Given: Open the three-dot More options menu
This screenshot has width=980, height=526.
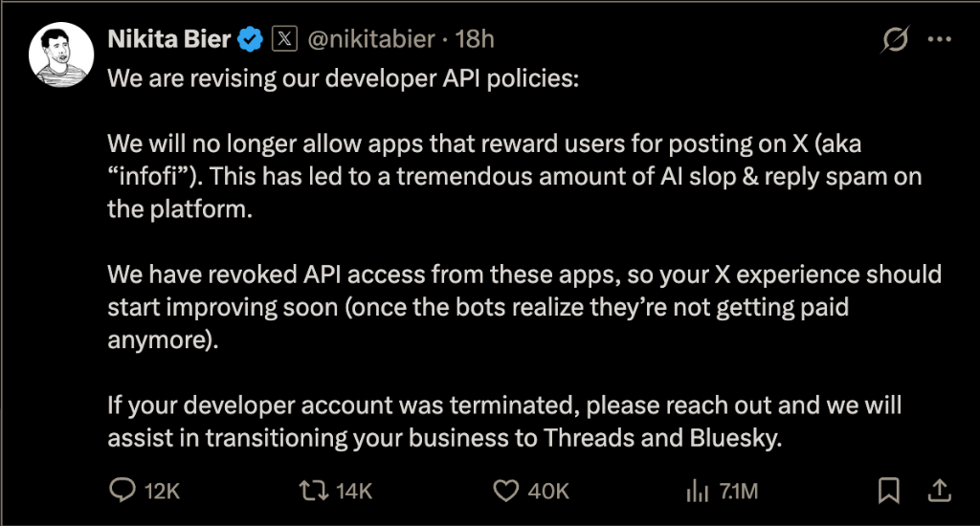Looking at the screenshot, I should pyautogui.click(x=941, y=39).
